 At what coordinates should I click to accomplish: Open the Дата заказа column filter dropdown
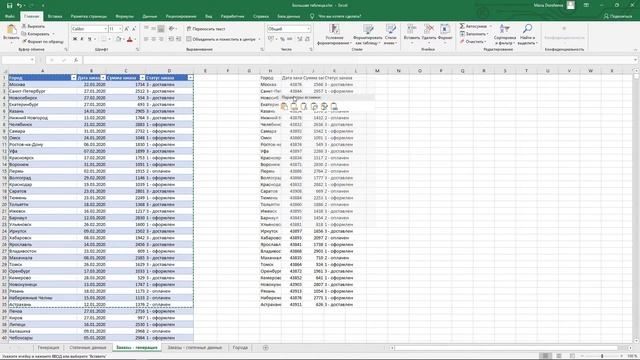coord(103,78)
